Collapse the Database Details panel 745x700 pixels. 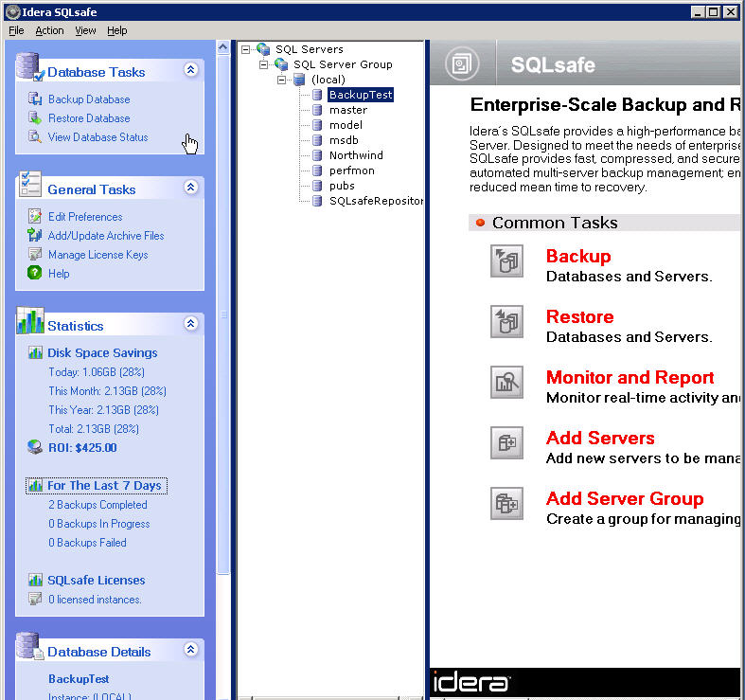click(x=190, y=650)
